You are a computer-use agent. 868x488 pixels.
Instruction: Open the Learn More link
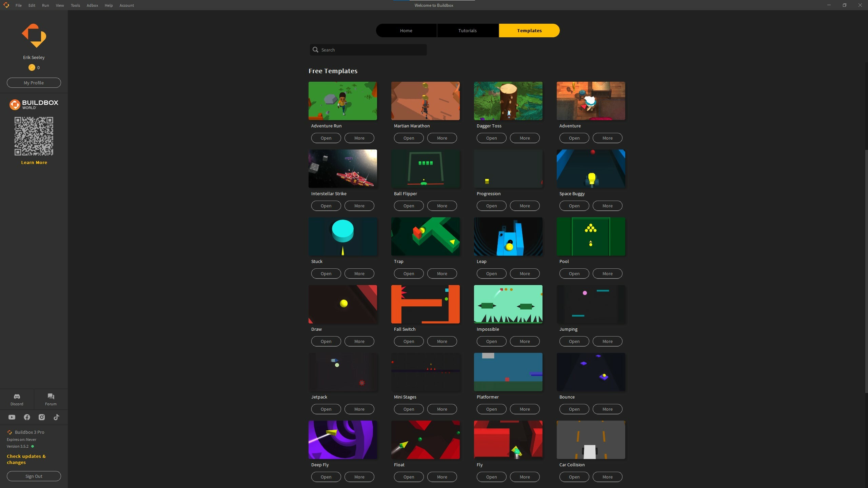click(x=34, y=162)
